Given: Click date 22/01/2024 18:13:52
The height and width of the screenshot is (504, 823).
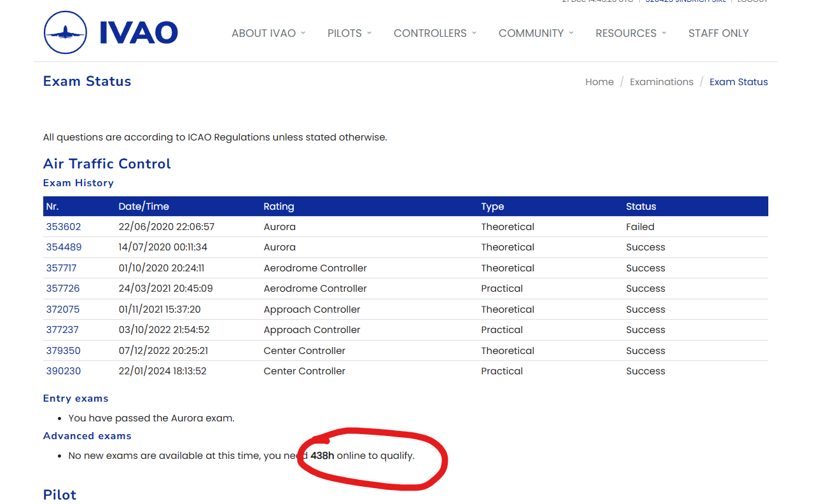Looking at the screenshot, I should click(162, 371).
